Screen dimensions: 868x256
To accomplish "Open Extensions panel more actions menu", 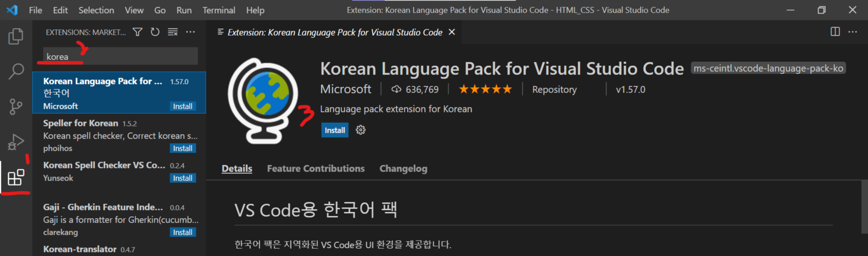I will point(190,32).
